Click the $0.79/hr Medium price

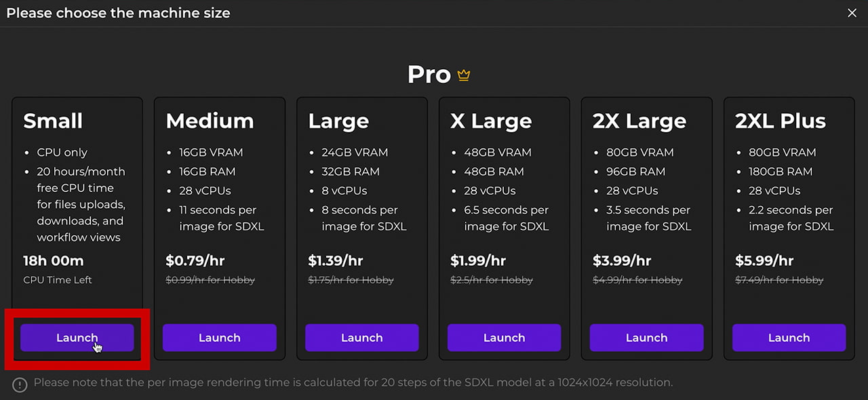(x=195, y=261)
